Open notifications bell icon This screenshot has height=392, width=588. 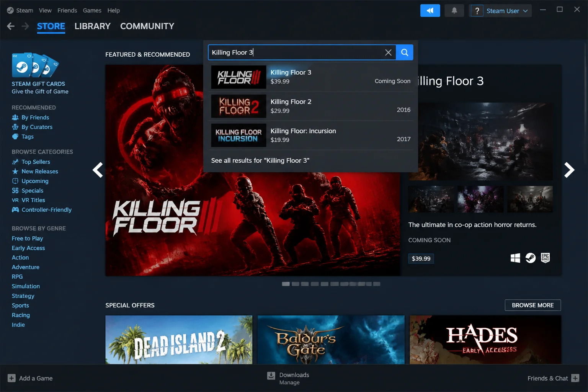click(x=454, y=11)
